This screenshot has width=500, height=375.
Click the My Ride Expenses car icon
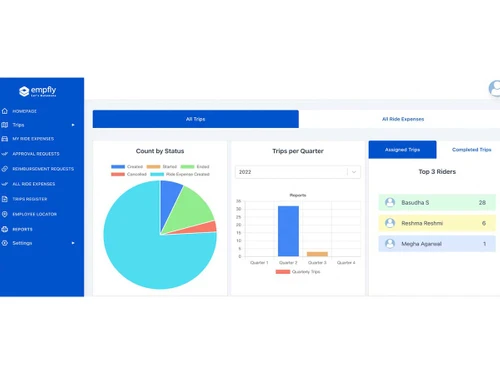(x=5, y=139)
